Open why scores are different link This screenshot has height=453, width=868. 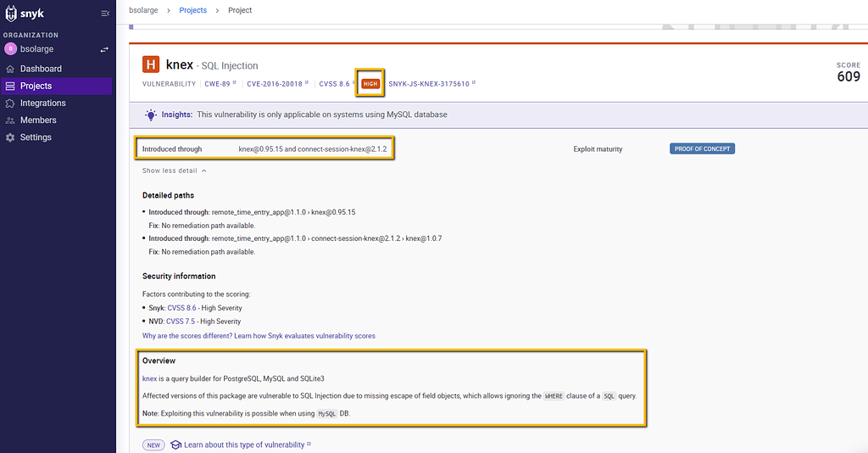(259, 336)
